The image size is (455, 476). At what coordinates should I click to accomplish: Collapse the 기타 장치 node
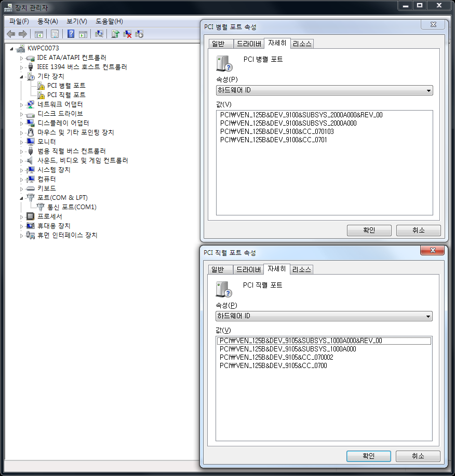(x=21, y=77)
